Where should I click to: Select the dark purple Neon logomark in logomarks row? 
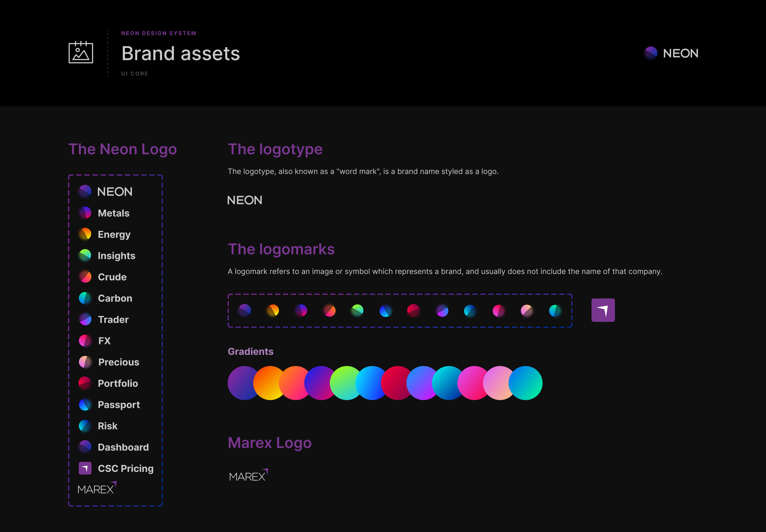point(245,310)
